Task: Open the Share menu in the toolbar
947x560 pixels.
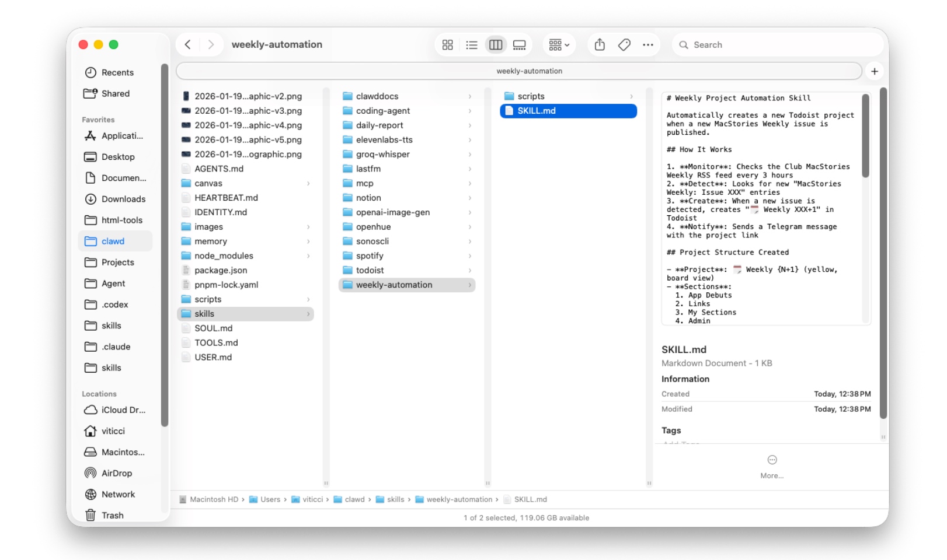Action: pyautogui.click(x=600, y=44)
